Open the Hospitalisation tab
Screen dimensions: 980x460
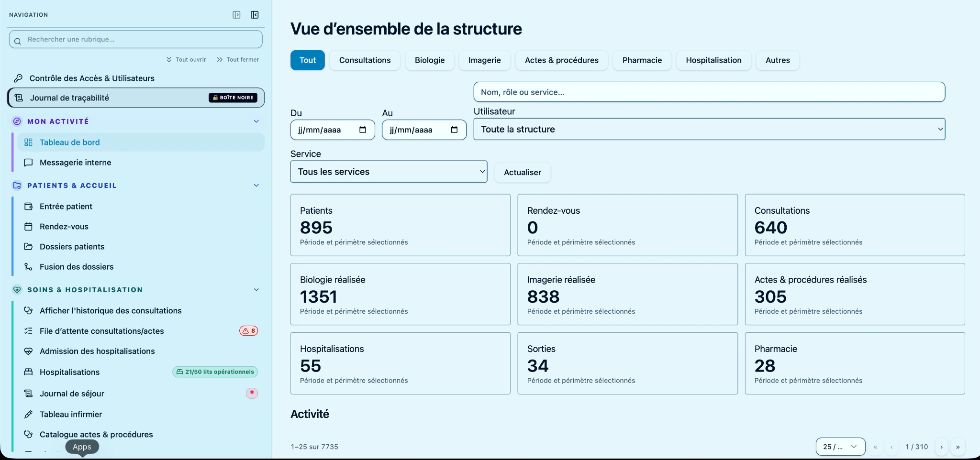click(x=713, y=60)
